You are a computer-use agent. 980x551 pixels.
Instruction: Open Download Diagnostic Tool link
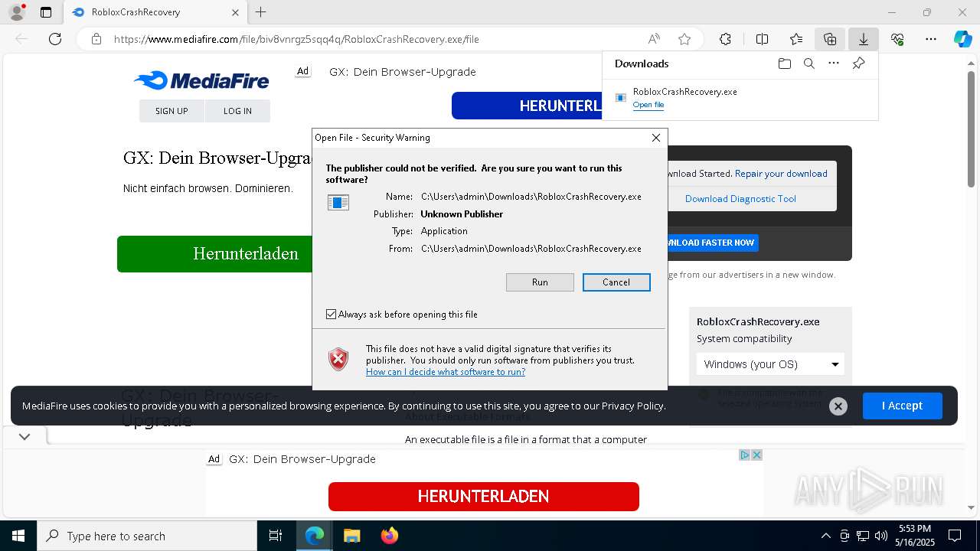tap(740, 199)
